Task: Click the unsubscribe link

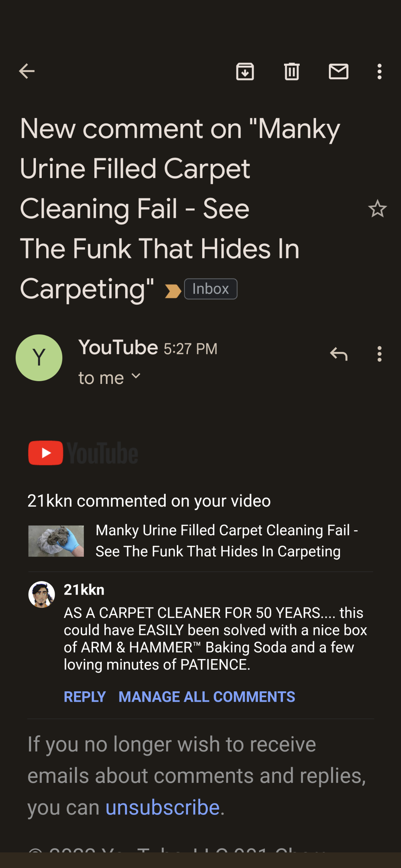Action: pos(163,807)
